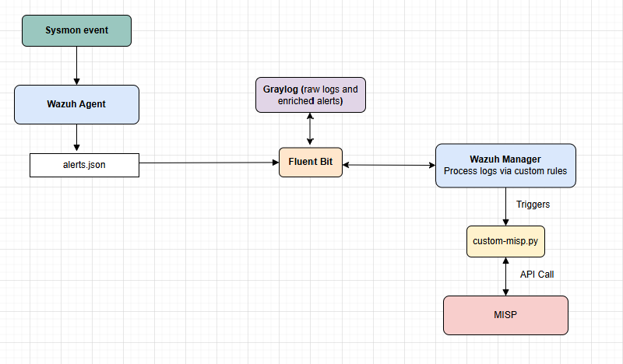The width and height of the screenshot is (623, 364).
Task: Select connector between Graylog and Fluent Bit
Action: pyautogui.click(x=310, y=128)
